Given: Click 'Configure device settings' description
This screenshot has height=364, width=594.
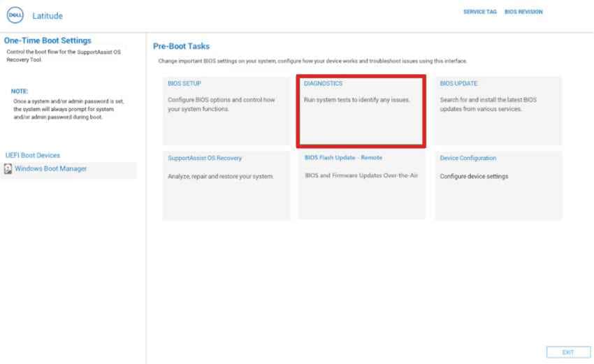Looking at the screenshot, I should (x=474, y=177).
